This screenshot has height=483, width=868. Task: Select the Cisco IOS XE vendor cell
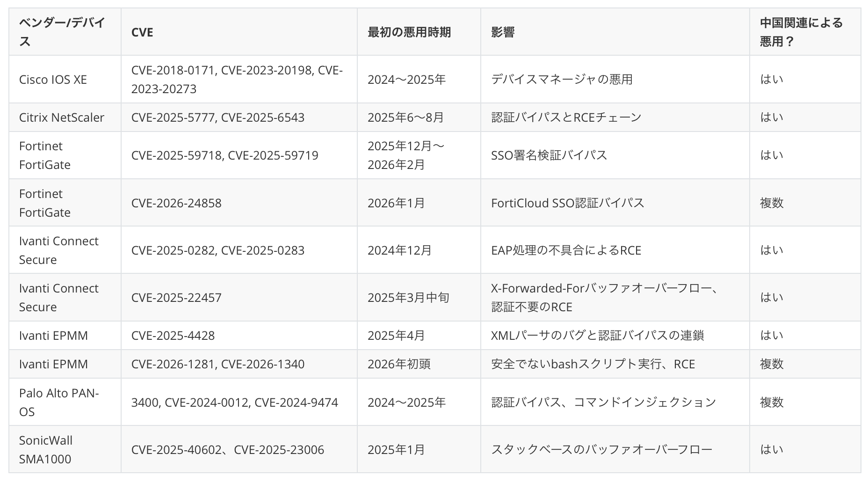tap(53, 80)
